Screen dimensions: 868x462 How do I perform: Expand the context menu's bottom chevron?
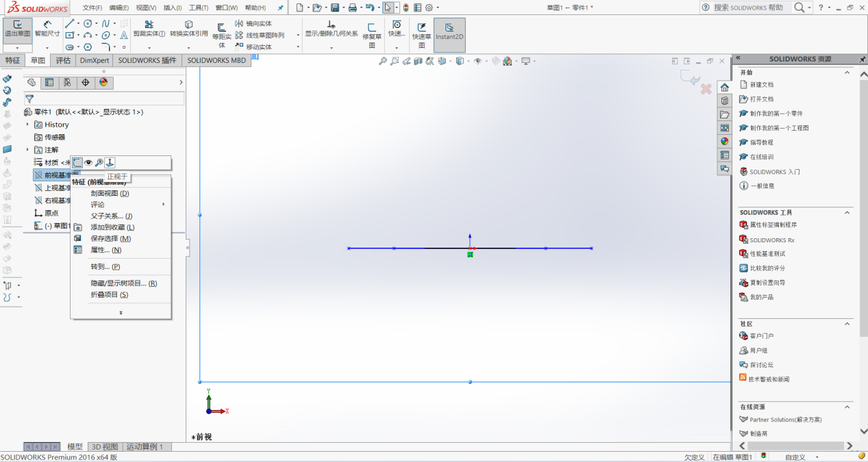point(121,313)
